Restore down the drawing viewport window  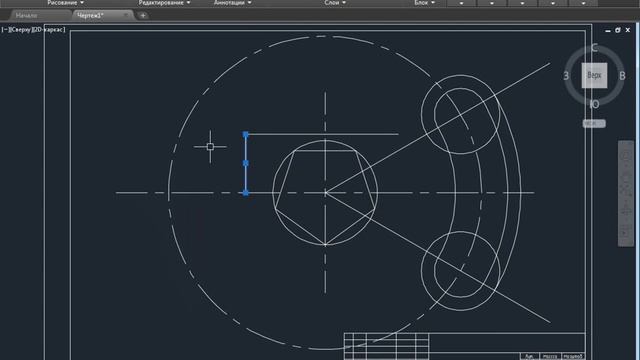tap(618, 30)
